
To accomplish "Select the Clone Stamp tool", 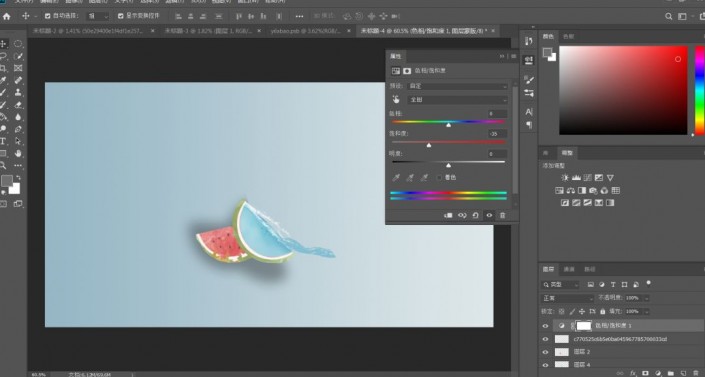I will pyautogui.click(x=18, y=93).
